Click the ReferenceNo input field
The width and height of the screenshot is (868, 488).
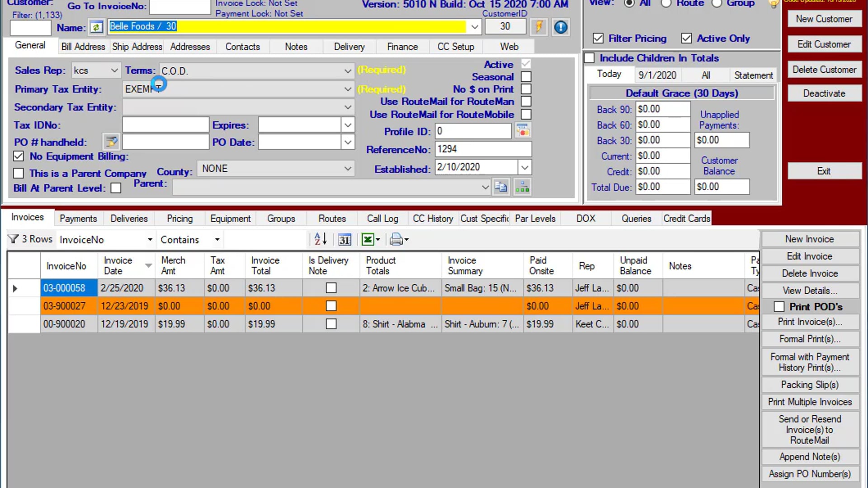tap(483, 149)
